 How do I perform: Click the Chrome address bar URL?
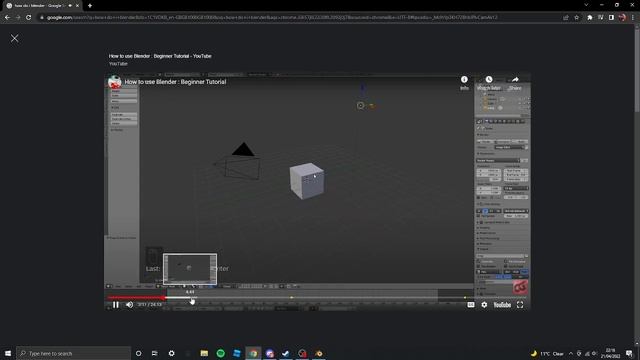coord(271,18)
